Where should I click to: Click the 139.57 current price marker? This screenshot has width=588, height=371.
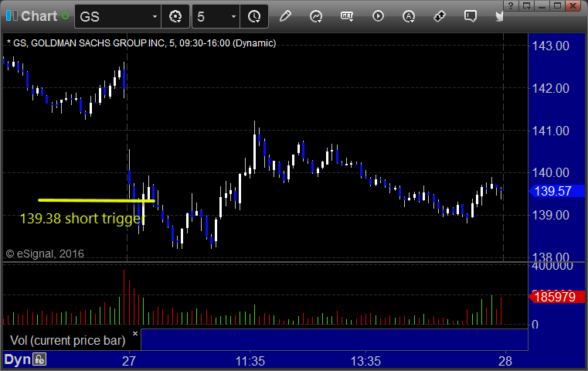(x=556, y=192)
